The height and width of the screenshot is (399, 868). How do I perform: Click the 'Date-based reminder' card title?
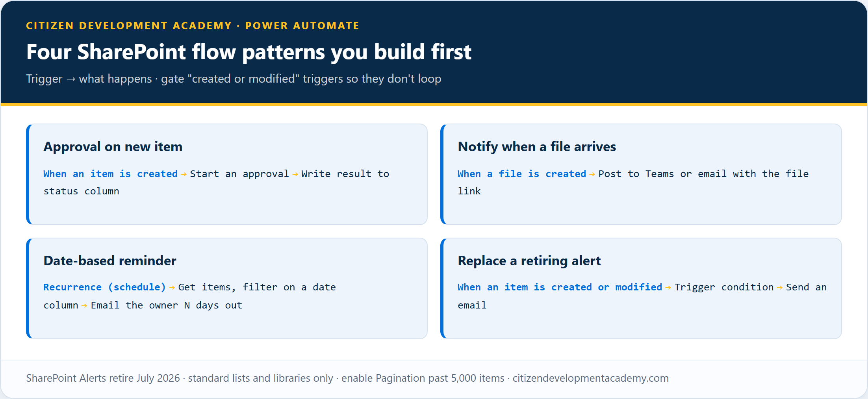(x=110, y=261)
